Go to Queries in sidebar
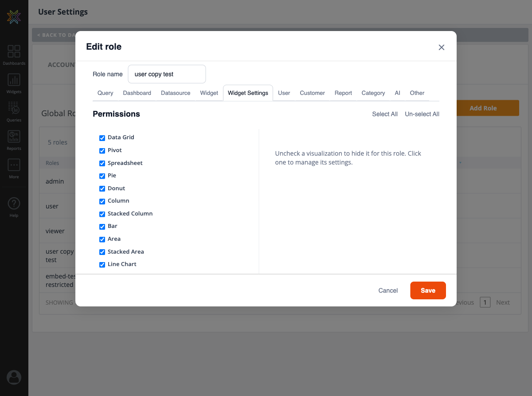 pyautogui.click(x=14, y=111)
